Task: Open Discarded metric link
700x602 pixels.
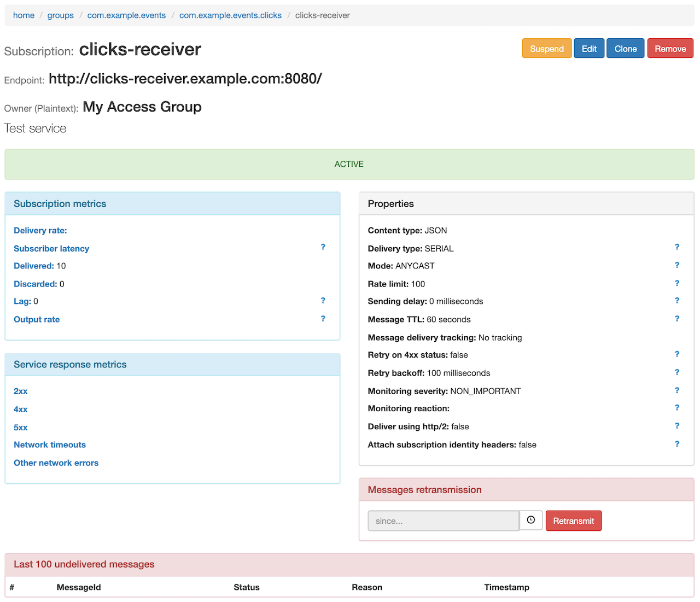Action: (x=36, y=284)
